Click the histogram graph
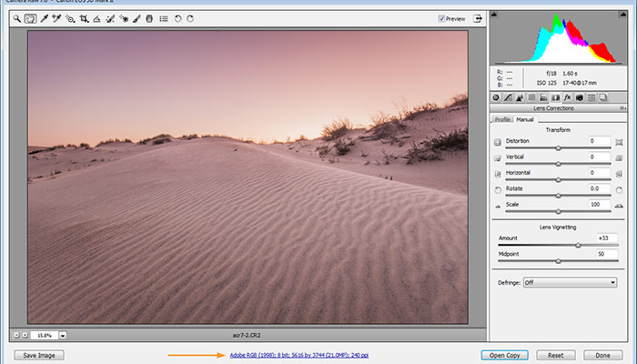Screen dimensions: 637x364 click(558, 38)
